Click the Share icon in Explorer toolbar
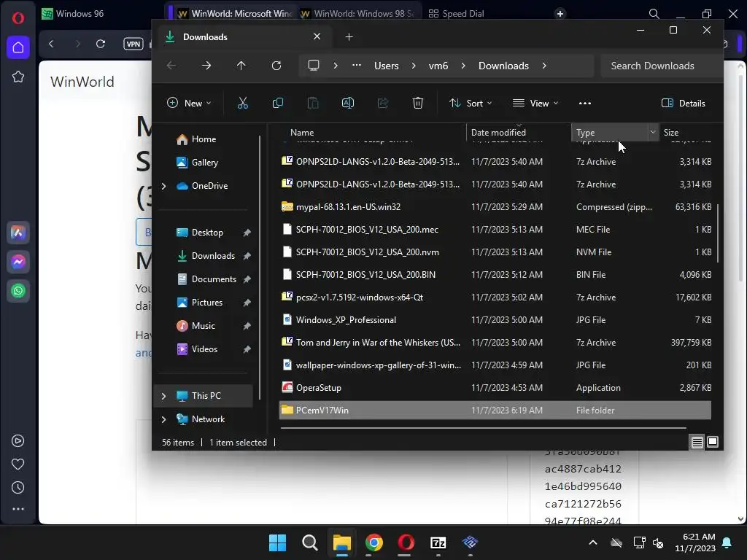The width and height of the screenshot is (747, 560). (382, 103)
